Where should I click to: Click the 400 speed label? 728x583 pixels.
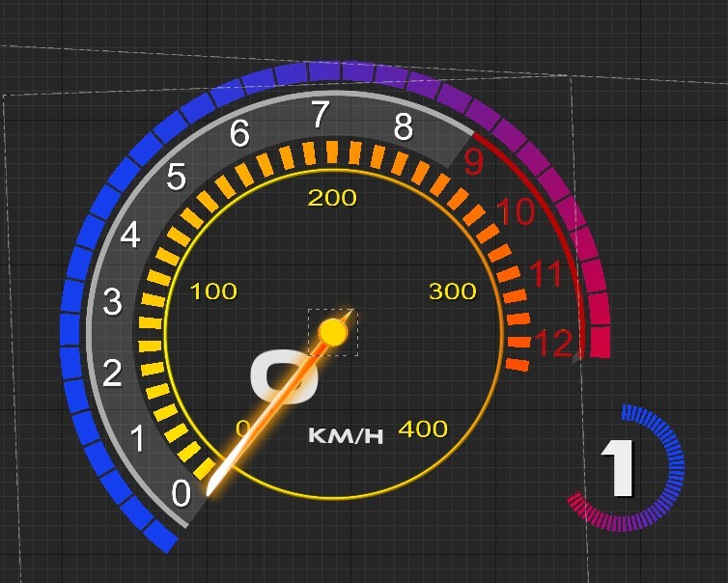pyautogui.click(x=423, y=430)
